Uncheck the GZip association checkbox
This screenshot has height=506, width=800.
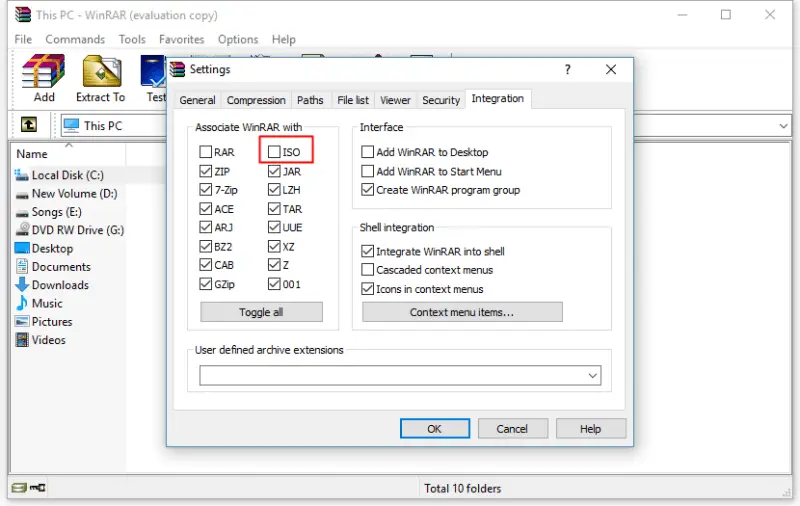pos(206,284)
